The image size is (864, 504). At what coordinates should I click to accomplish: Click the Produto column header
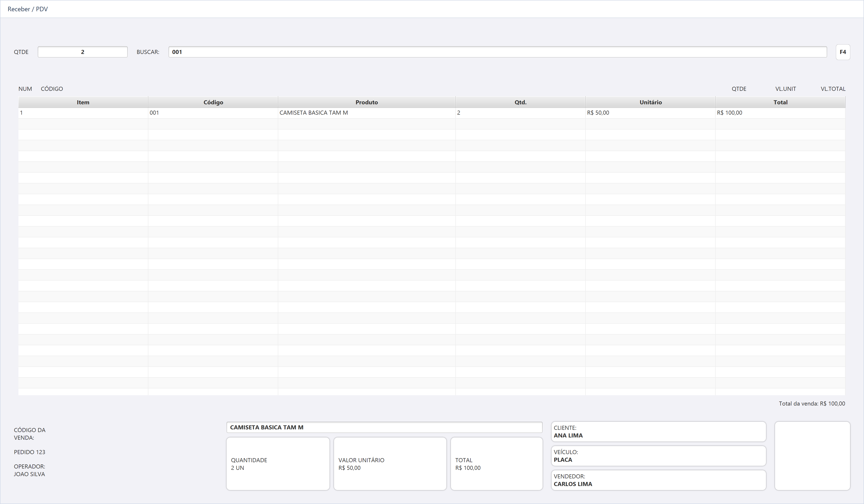(367, 102)
